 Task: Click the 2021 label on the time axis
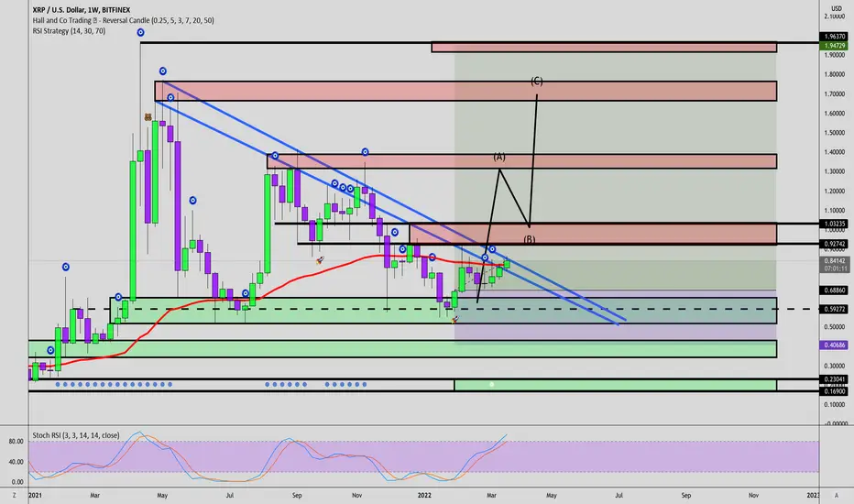tap(35, 495)
